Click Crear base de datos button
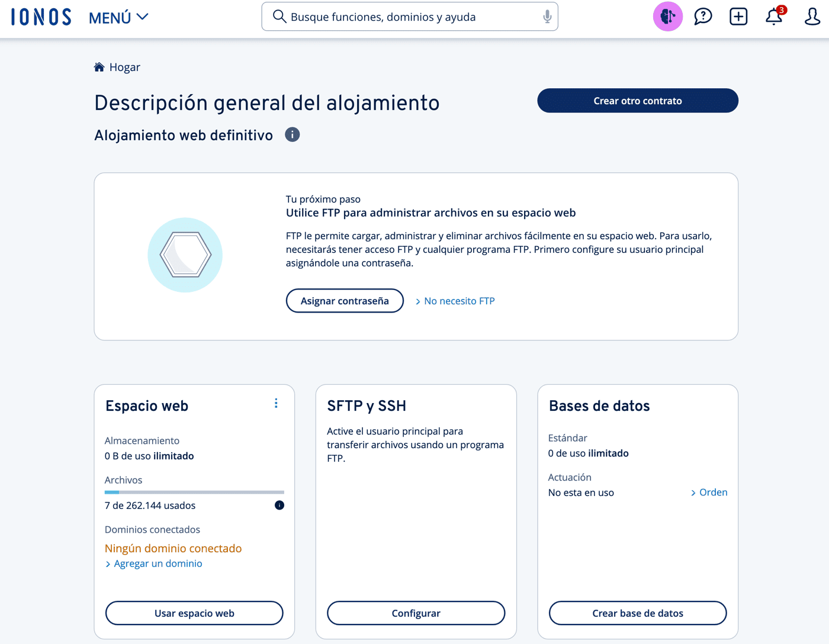Image resolution: width=829 pixels, height=644 pixels. tap(638, 613)
